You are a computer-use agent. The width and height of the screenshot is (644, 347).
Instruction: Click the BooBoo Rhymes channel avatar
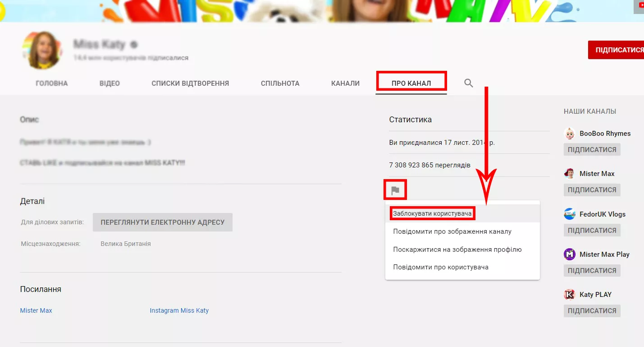click(570, 134)
